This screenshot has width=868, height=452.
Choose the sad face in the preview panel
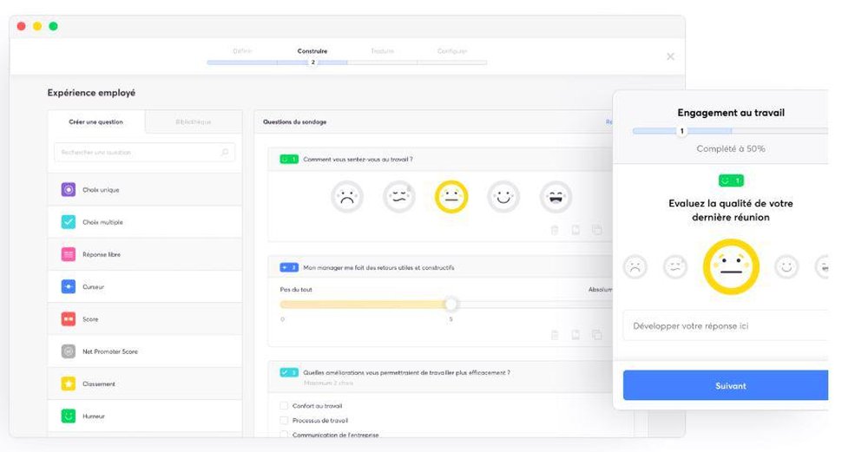tap(635, 267)
